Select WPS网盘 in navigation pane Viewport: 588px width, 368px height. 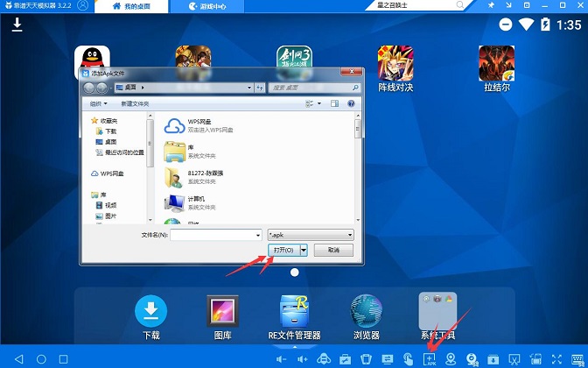point(108,173)
